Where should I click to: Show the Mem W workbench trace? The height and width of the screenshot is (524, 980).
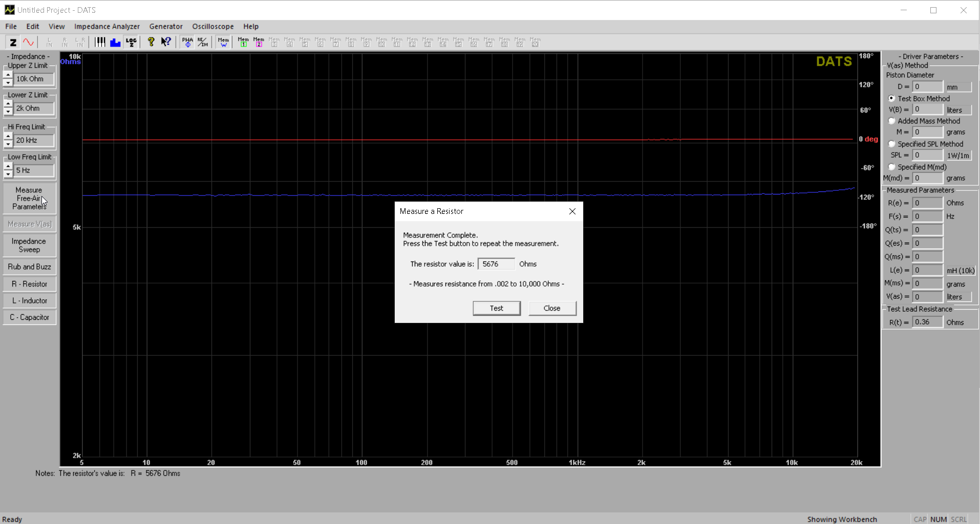tap(223, 42)
